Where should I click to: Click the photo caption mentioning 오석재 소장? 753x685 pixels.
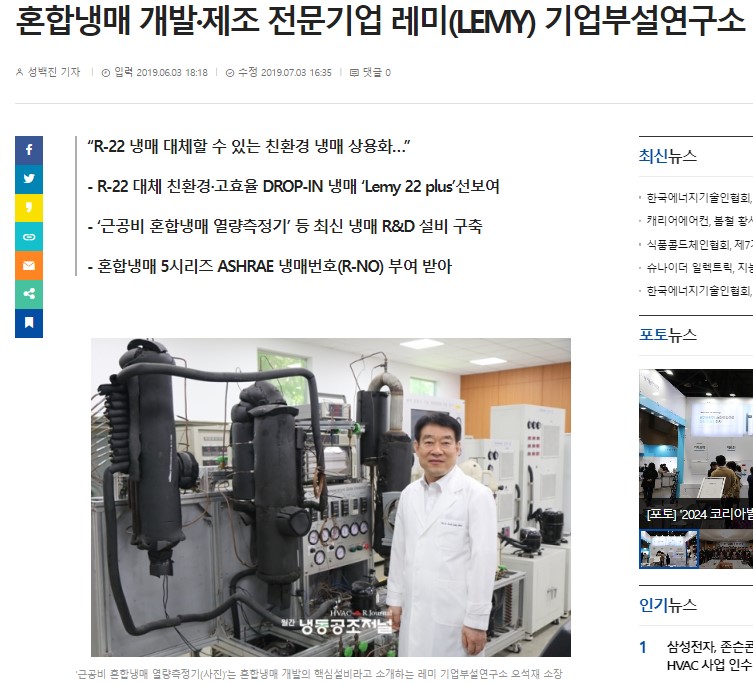click(x=319, y=673)
